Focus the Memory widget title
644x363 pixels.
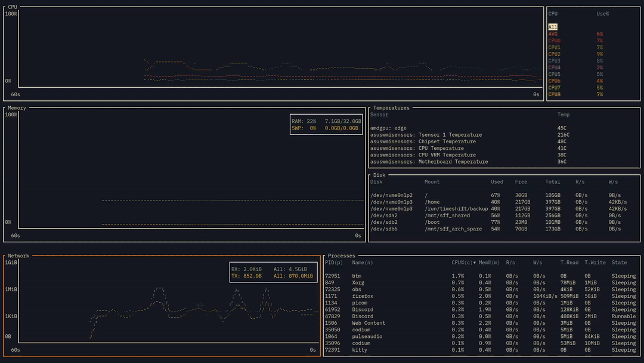pyautogui.click(x=17, y=108)
